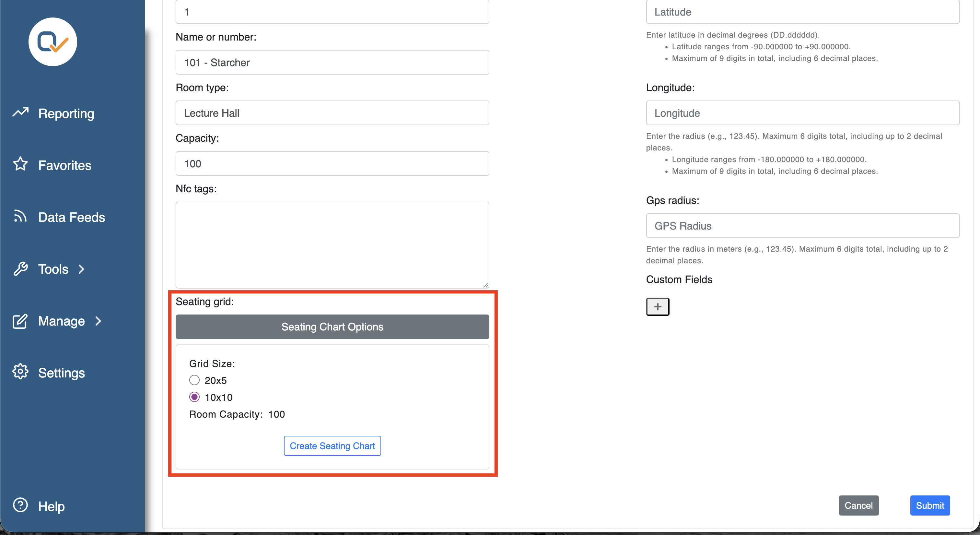Click the Create Seating Chart button
This screenshot has height=535, width=980.
click(332, 446)
